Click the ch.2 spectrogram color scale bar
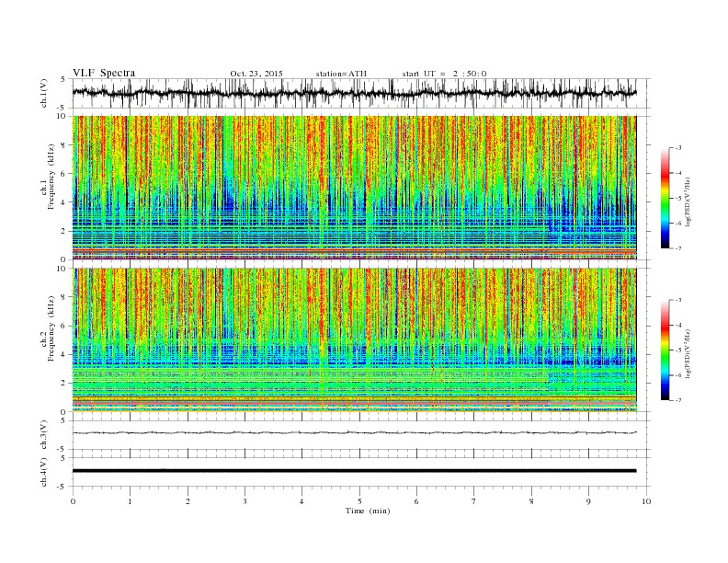This screenshot has height=563, width=728. point(665,350)
